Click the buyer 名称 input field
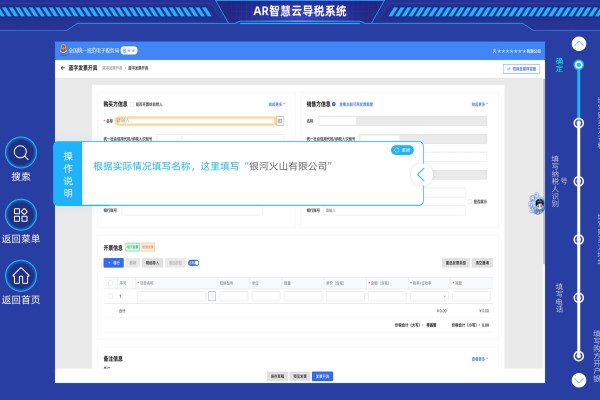 [195, 121]
